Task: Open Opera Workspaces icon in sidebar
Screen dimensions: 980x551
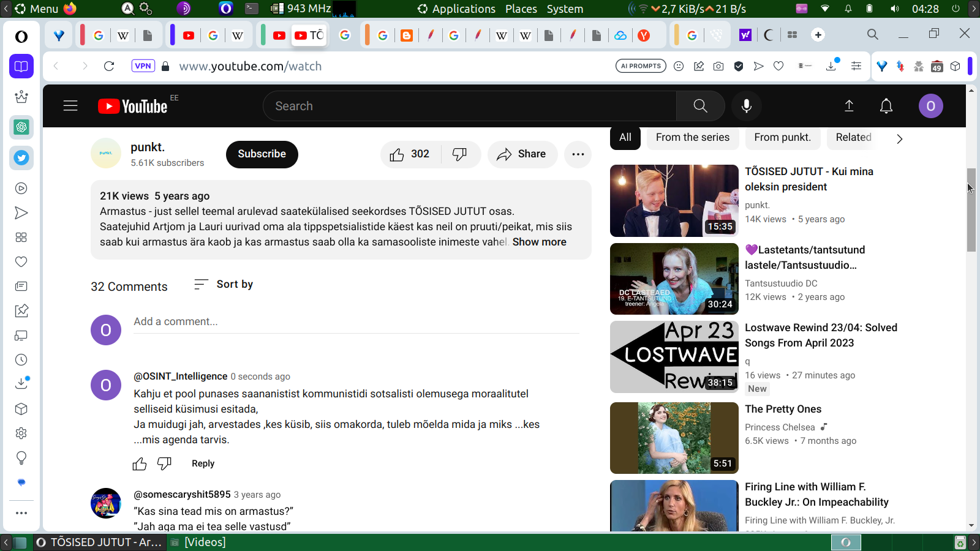Action: tap(21, 66)
